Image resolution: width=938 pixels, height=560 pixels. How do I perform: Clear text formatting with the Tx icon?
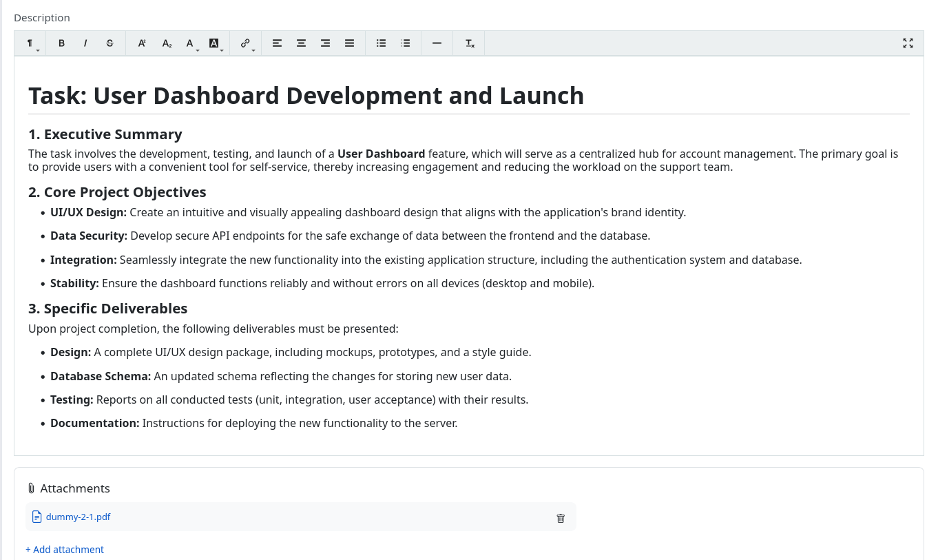[469, 43]
